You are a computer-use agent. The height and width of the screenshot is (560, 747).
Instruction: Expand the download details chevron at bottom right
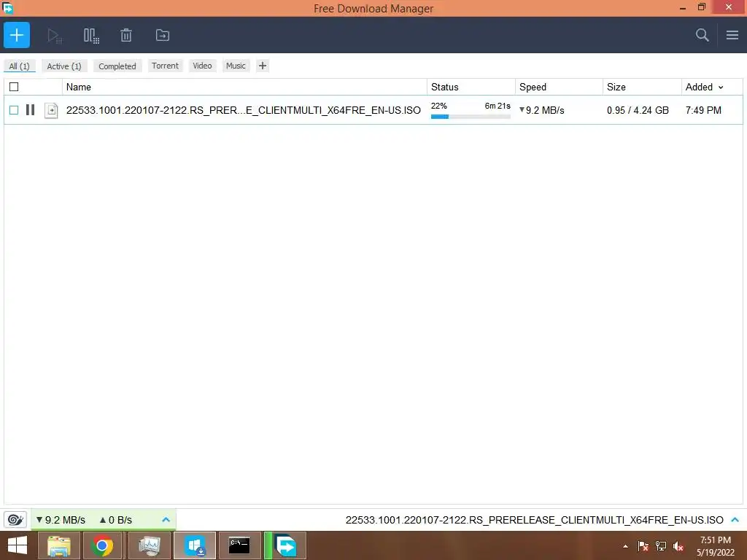coord(735,519)
